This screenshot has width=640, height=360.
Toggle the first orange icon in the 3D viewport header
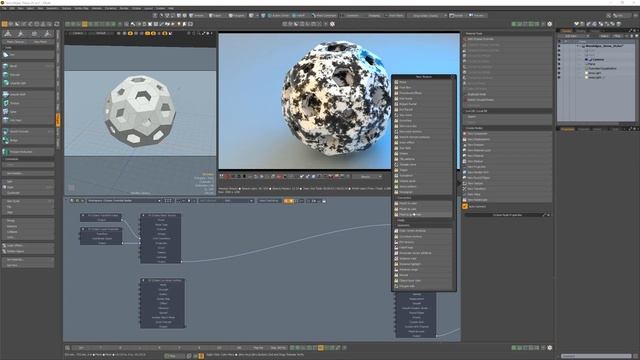(x=130, y=33)
